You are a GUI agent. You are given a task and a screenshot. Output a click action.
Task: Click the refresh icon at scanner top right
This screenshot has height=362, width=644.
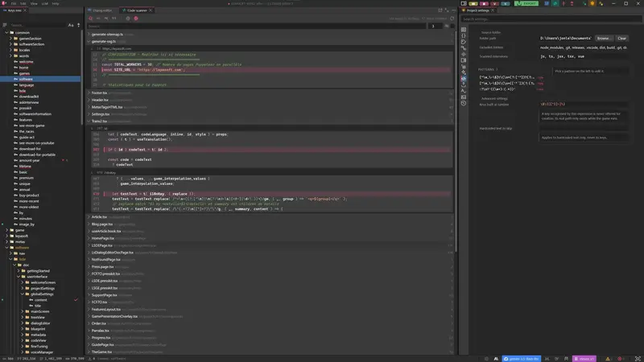[x=452, y=18]
